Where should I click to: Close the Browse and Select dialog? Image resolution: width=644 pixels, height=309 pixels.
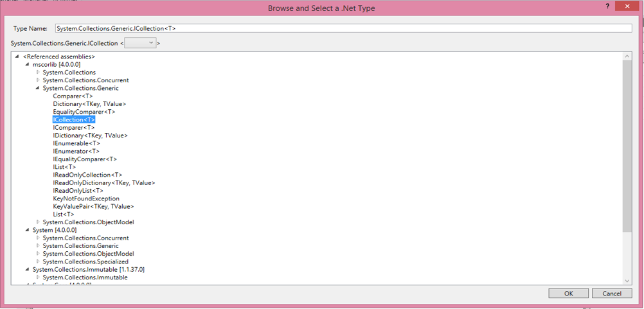click(626, 6)
